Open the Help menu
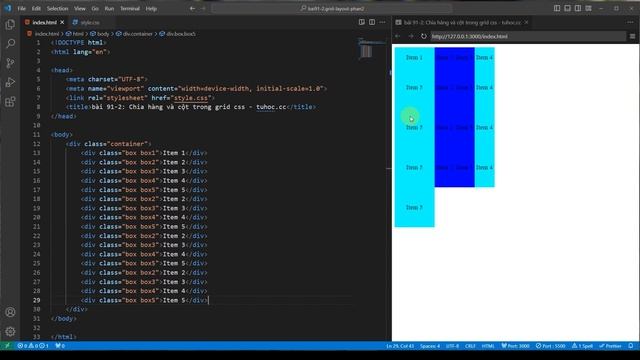This screenshot has width=640, height=360. pyautogui.click(x=151, y=8)
